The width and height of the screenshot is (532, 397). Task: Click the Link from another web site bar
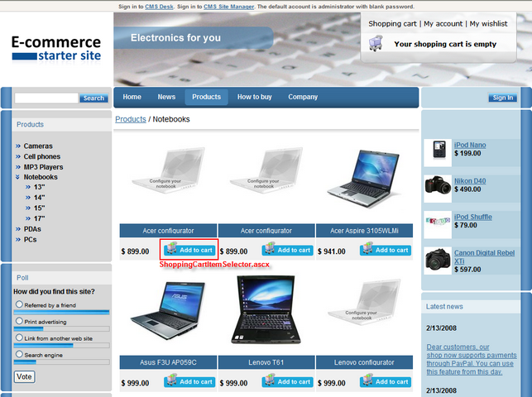click(62, 346)
